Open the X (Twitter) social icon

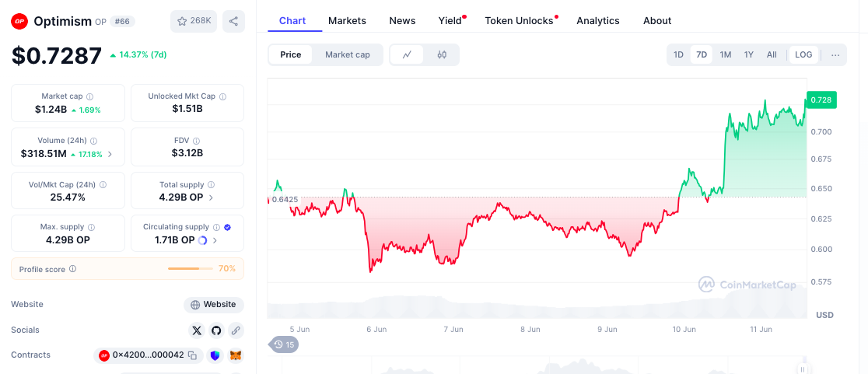(x=197, y=330)
